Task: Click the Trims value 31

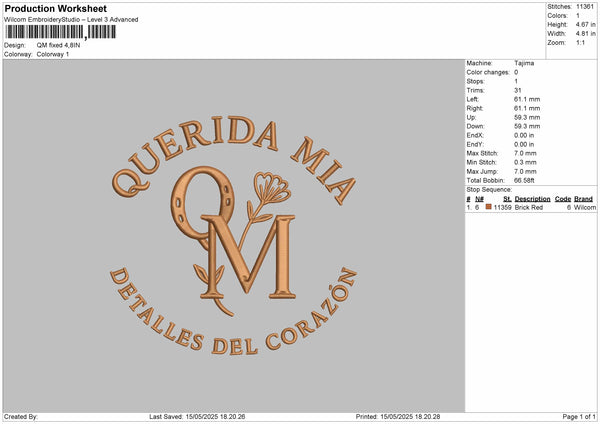Action: coord(518,90)
